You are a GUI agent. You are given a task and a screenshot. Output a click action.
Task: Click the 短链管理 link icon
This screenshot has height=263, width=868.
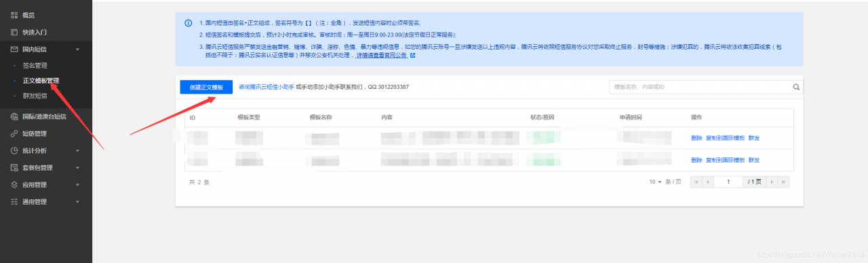(x=14, y=134)
